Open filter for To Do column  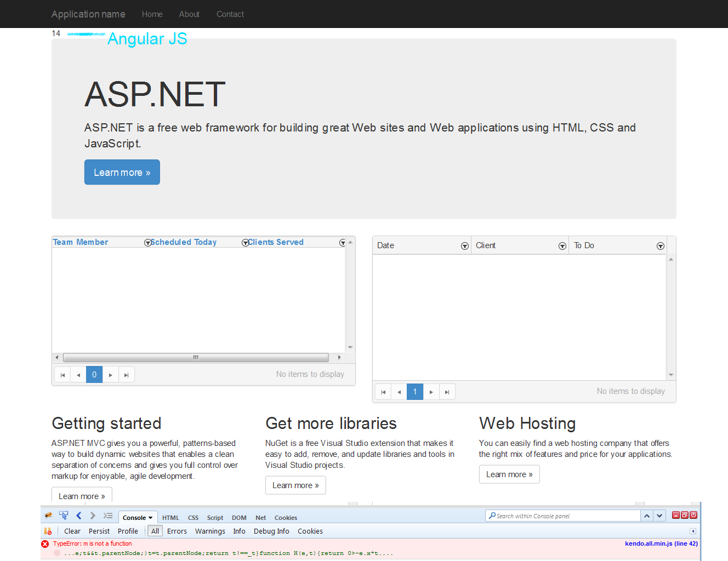[x=661, y=246]
